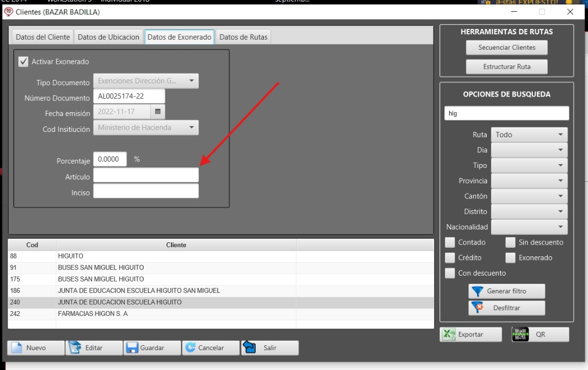Click the Editar pencil icon
588x370 pixels.
pos(75,348)
